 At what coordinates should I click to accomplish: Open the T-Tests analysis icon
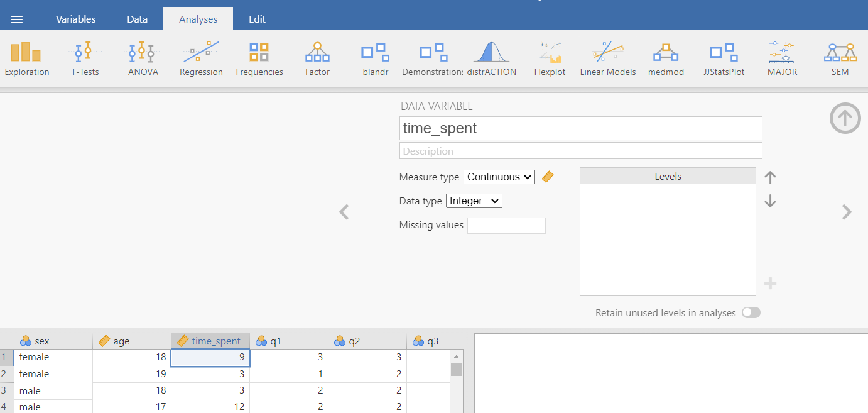coord(85,59)
